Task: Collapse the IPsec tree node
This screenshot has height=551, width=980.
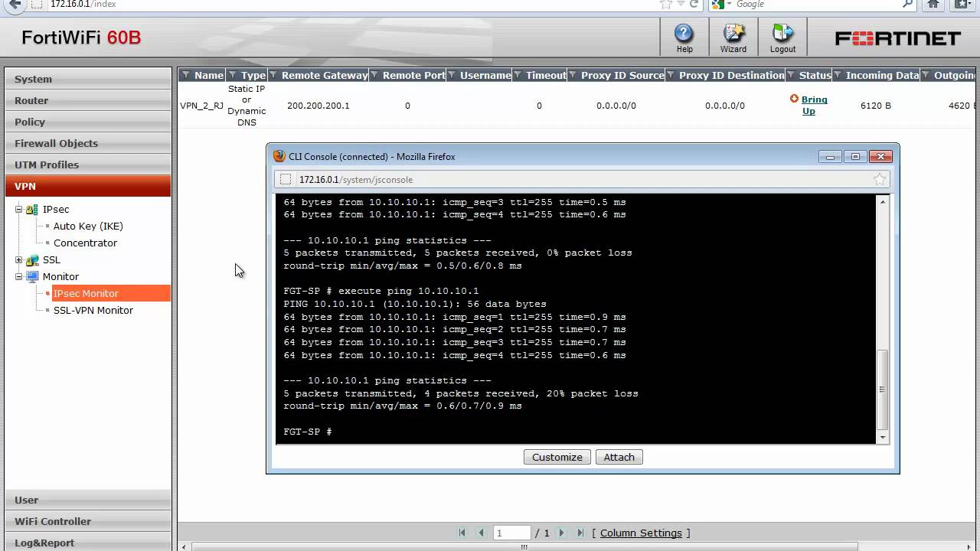Action: (19, 209)
